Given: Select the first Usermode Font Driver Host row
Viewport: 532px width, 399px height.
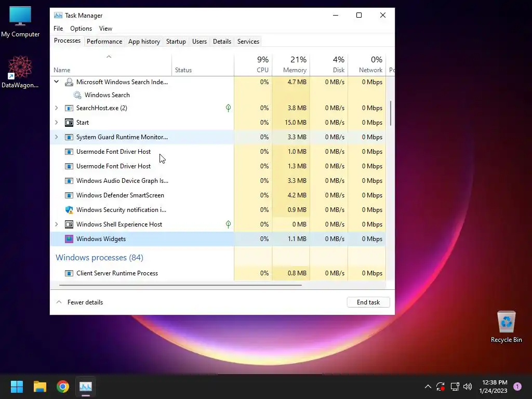Looking at the screenshot, I should click(x=218, y=152).
